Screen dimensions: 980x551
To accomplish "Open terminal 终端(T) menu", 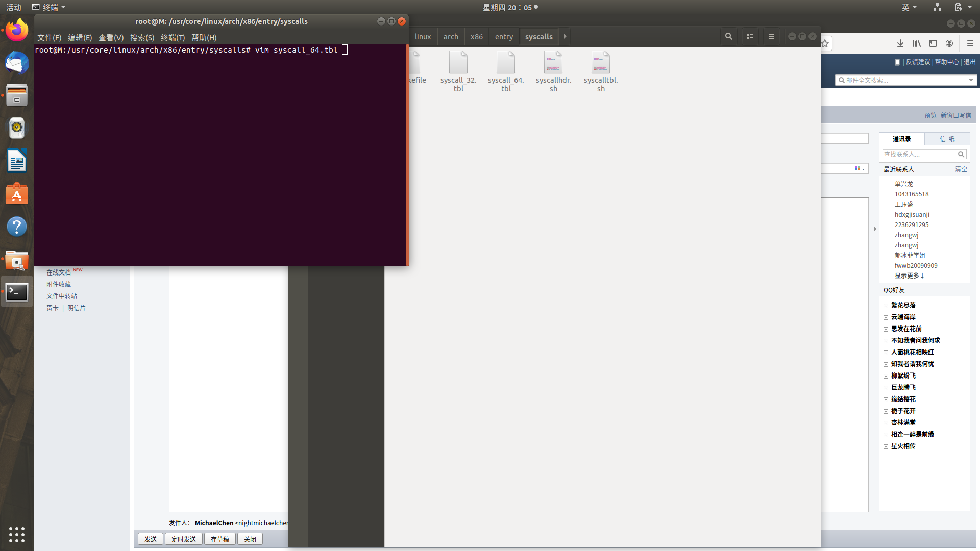I will tap(173, 38).
